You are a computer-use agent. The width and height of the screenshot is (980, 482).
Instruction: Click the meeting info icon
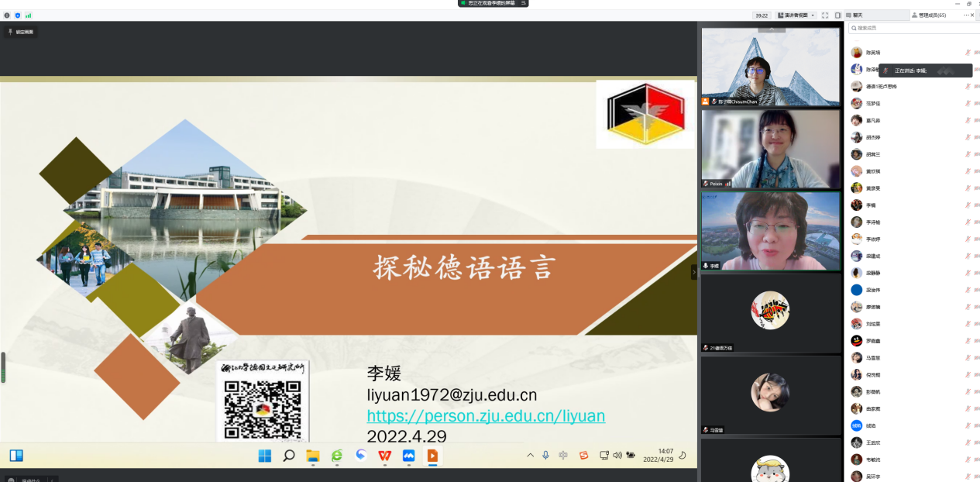click(x=7, y=15)
